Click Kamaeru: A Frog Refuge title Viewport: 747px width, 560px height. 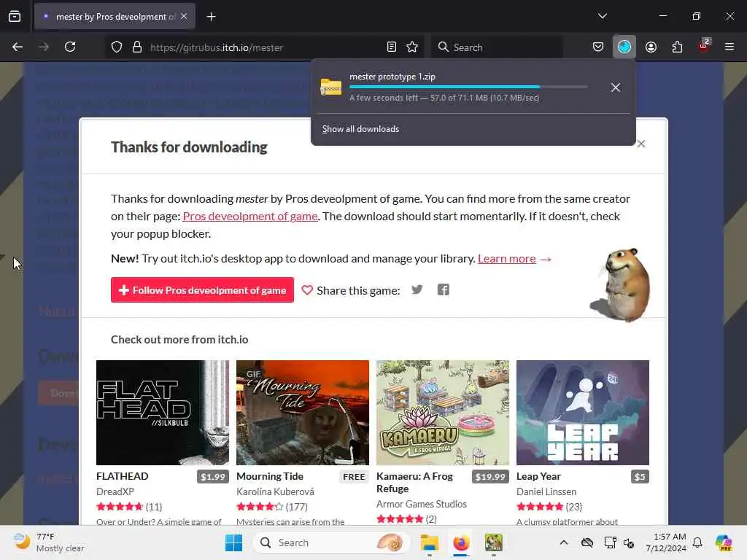point(414,483)
